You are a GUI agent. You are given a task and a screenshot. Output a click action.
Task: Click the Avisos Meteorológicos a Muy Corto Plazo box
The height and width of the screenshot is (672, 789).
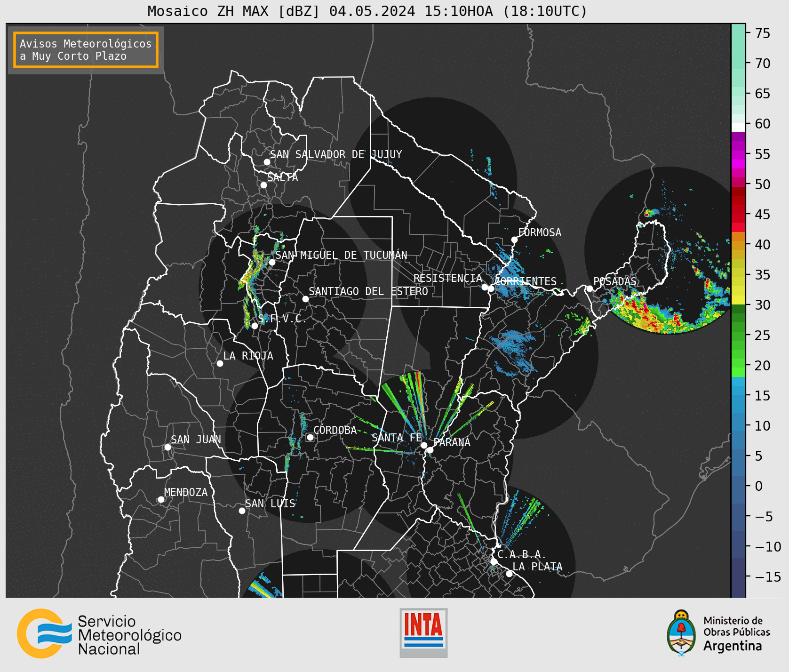86,50
